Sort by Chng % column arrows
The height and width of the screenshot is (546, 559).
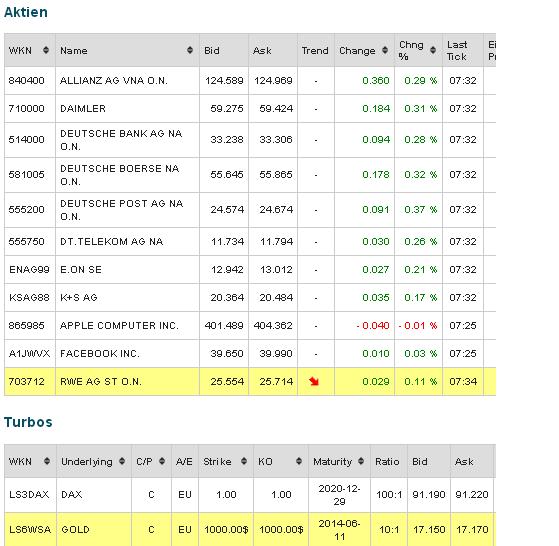(433, 50)
